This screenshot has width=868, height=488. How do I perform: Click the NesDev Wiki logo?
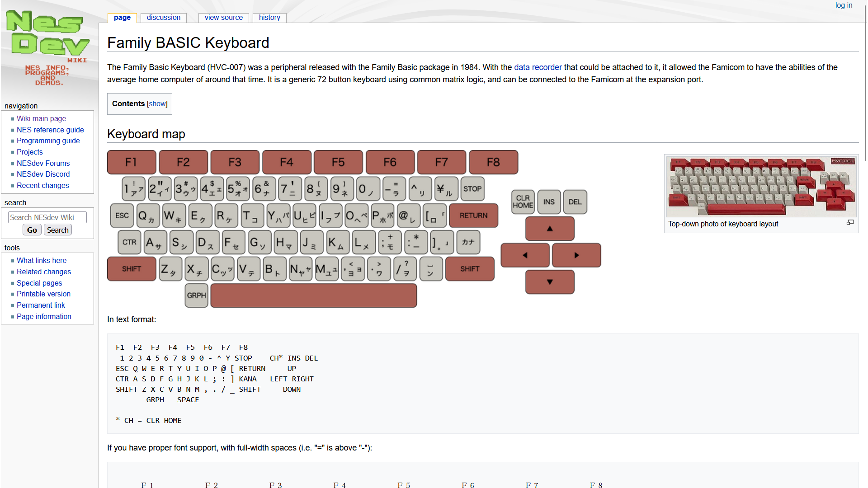pyautogui.click(x=48, y=47)
